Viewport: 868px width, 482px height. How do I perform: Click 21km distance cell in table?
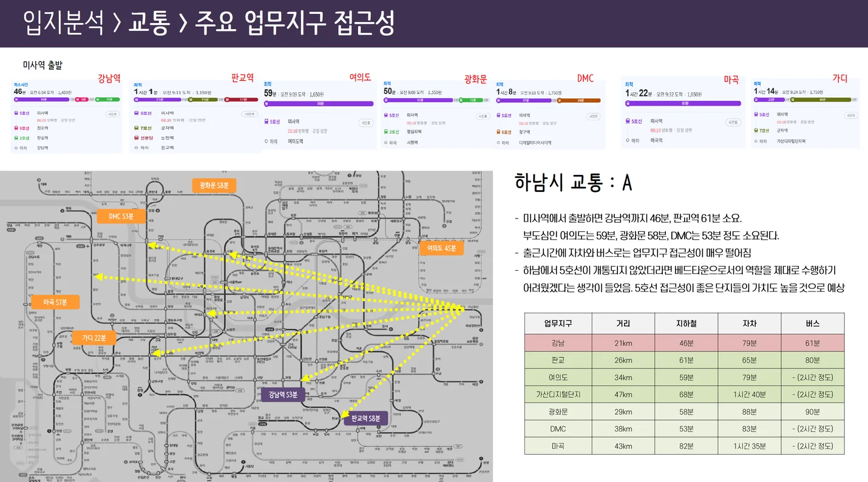point(623,343)
